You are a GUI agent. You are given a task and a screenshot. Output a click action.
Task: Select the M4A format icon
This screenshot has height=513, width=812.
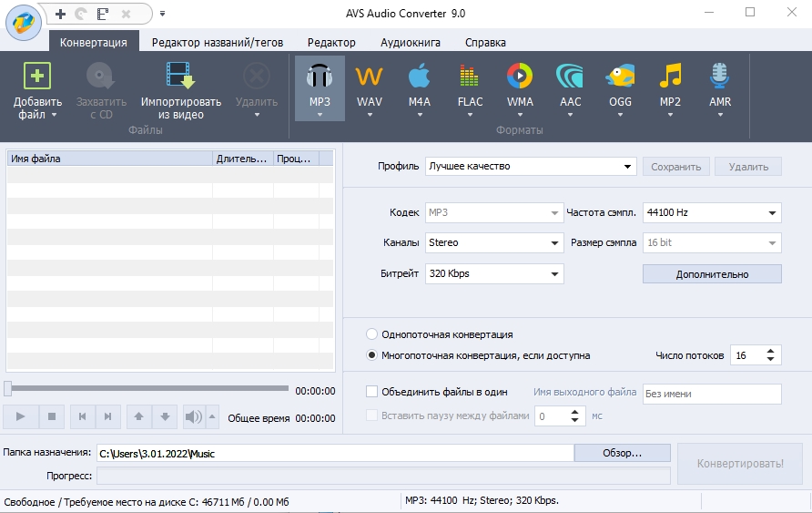pyautogui.click(x=419, y=77)
